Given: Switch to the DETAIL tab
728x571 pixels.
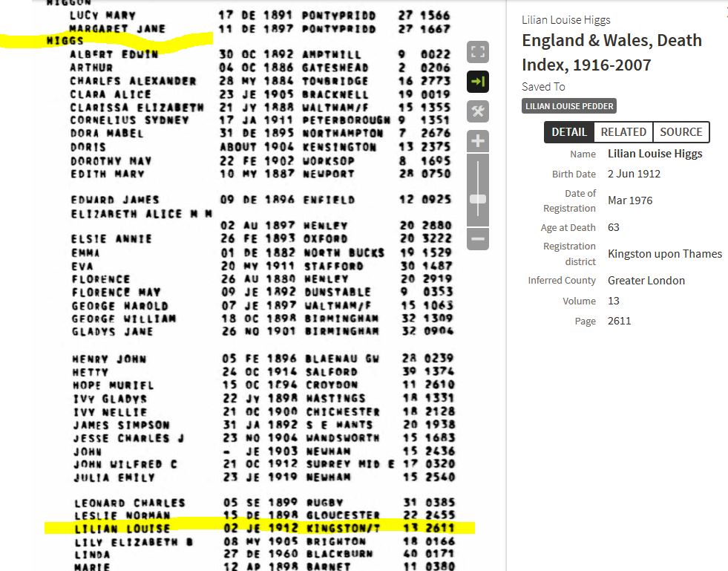Looking at the screenshot, I should click(x=568, y=132).
